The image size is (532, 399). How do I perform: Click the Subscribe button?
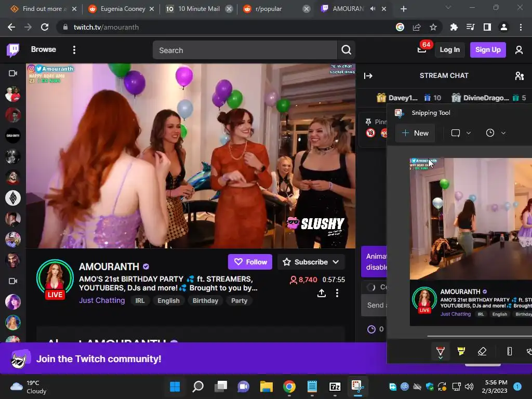pyautogui.click(x=311, y=262)
